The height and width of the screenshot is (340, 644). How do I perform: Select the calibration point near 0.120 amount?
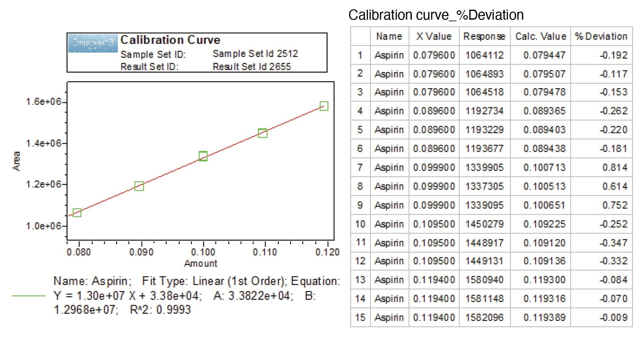(x=324, y=106)
